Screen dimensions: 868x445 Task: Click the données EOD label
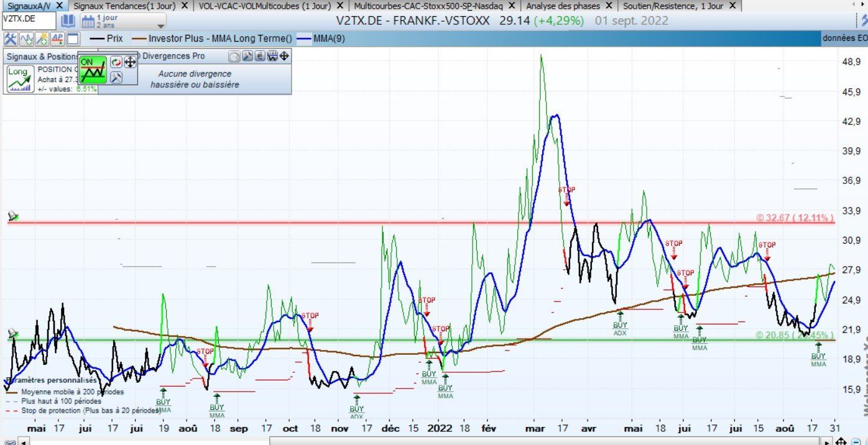pos(845,39)
